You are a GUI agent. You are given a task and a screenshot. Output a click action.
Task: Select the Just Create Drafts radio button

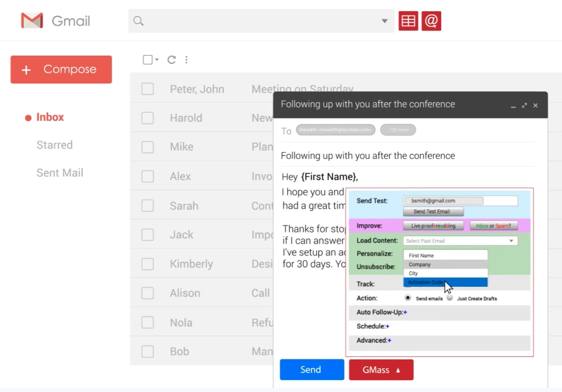pyautogui.click(x=450, y=298)
